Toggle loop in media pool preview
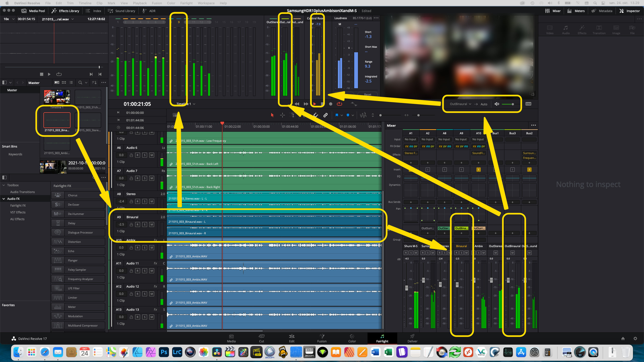The width and height of the screenshot is (644, 362). (x=59, y=74)
